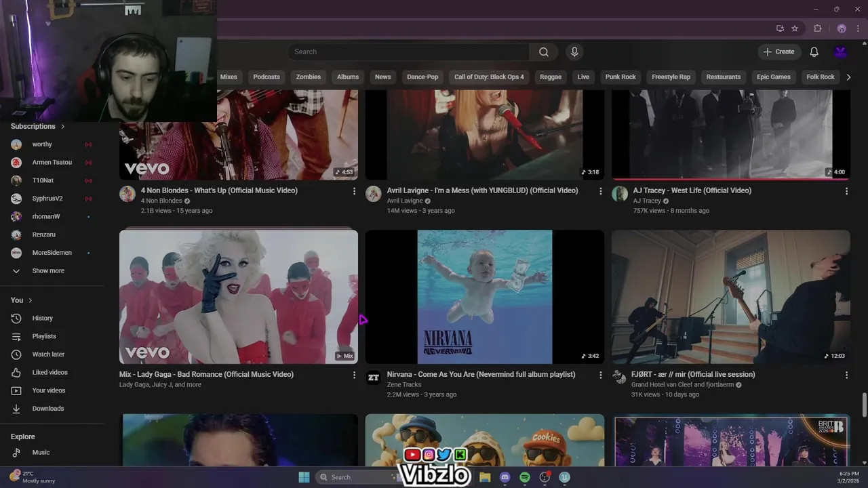Select the Zombies chip
Viewport: 868px width, 488px height.
pos(309,77)
